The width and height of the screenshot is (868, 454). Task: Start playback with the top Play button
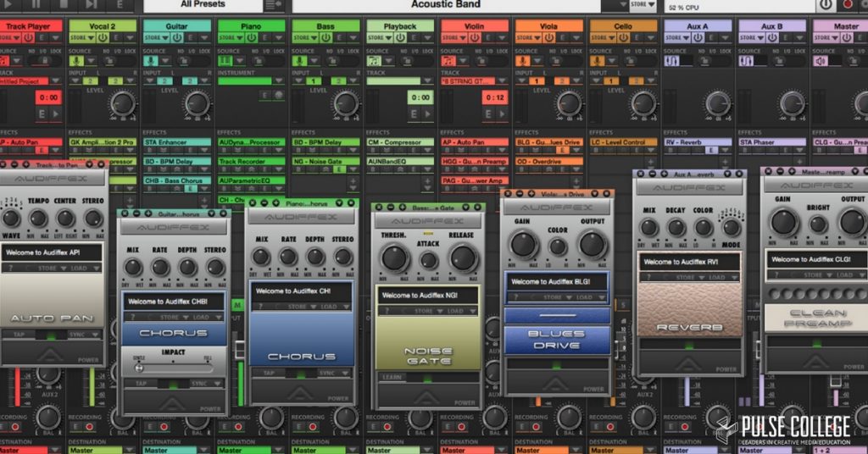coord(9,4)
